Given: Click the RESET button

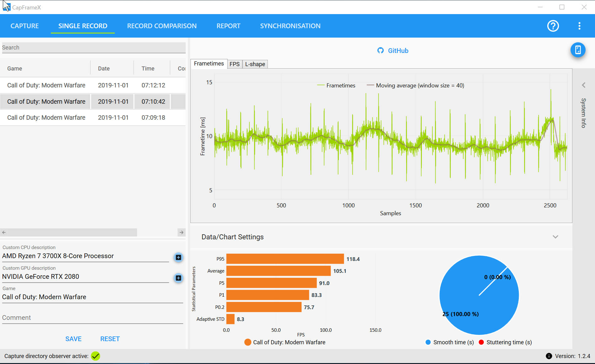Looking at the screenshot, I should (110, 339).
